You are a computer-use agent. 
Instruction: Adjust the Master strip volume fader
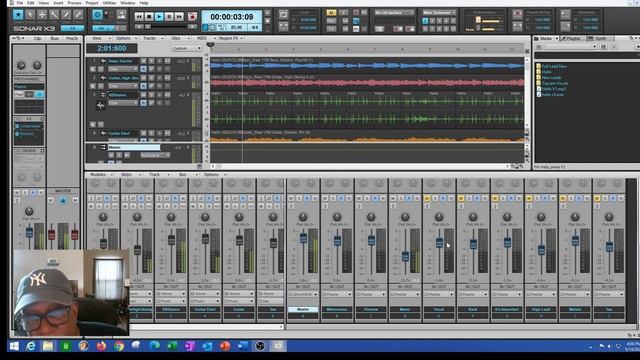click(303, 238)
